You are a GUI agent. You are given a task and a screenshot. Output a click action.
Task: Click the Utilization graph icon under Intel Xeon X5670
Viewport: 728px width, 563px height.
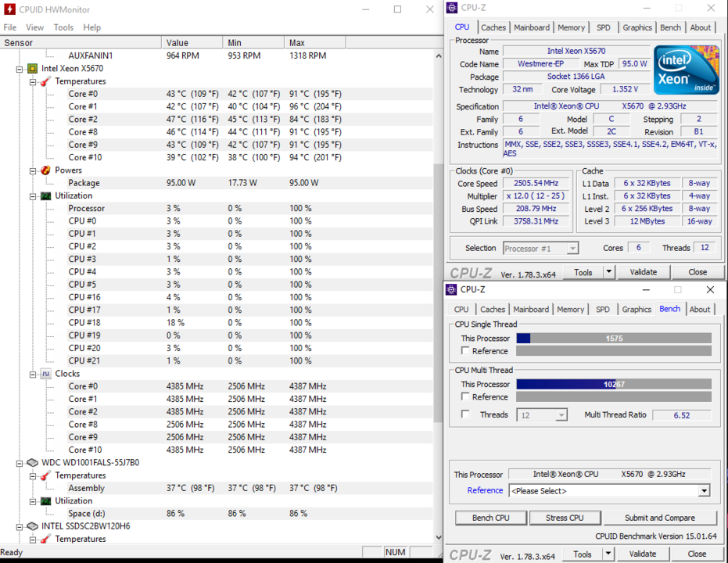click(45, 195)
